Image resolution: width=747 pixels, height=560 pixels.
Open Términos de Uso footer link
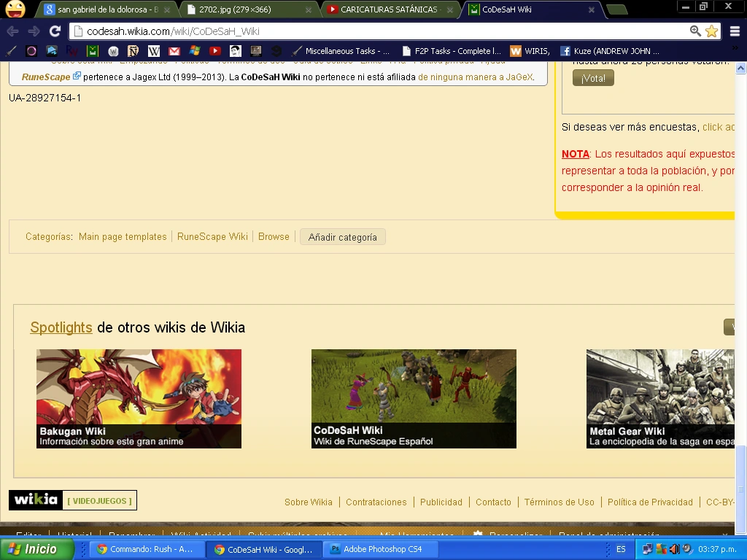pyautogui.click(x=560, y=502)
